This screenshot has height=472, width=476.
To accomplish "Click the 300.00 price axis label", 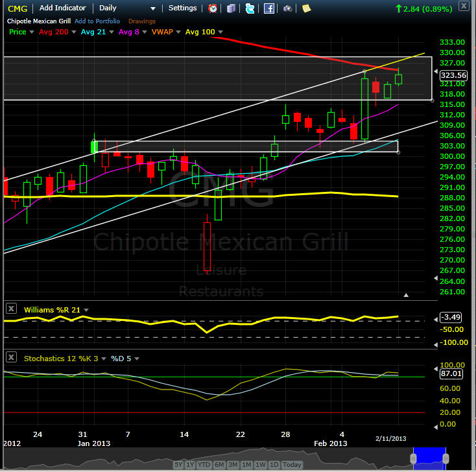I will point(452,156).
